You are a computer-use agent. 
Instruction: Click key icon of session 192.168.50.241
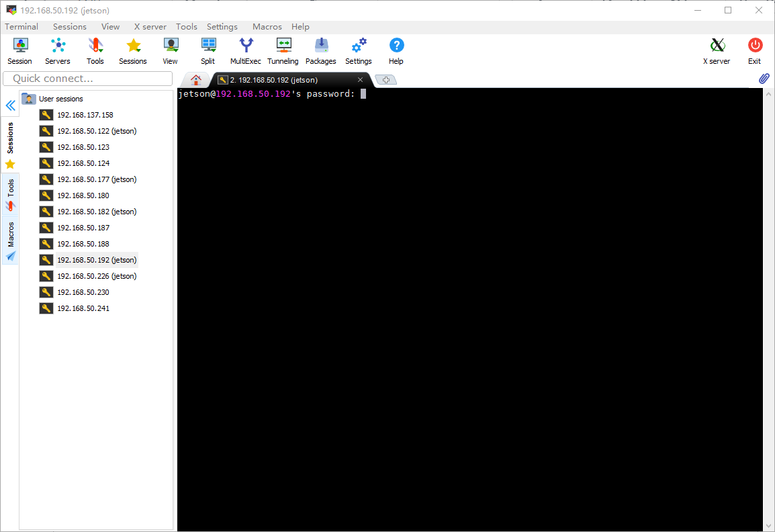46,308
